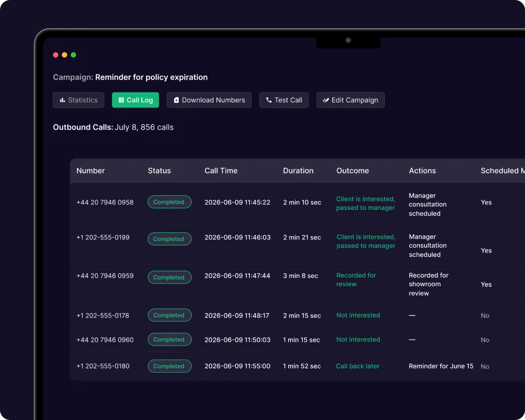Image resolution: width=525 pixels, height=420 pixels.
Task: Click the yellow minimize window dot
Action: pyautogui.click(x=65, y=55)
